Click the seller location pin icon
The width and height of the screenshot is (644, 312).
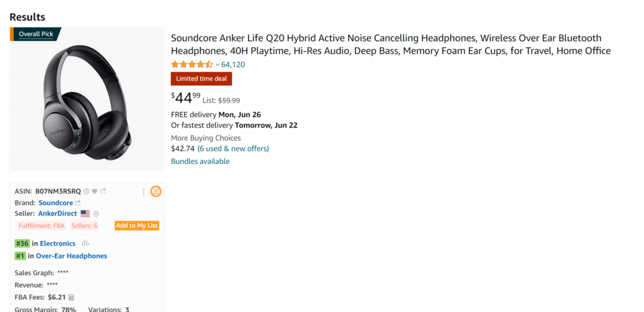tap(96, 214)
